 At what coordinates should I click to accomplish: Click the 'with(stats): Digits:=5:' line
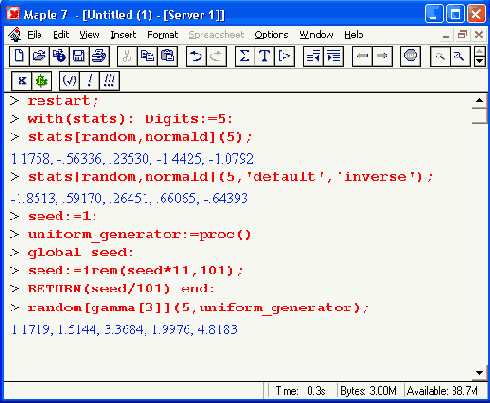pyautogui.click(x=130, y=119)
